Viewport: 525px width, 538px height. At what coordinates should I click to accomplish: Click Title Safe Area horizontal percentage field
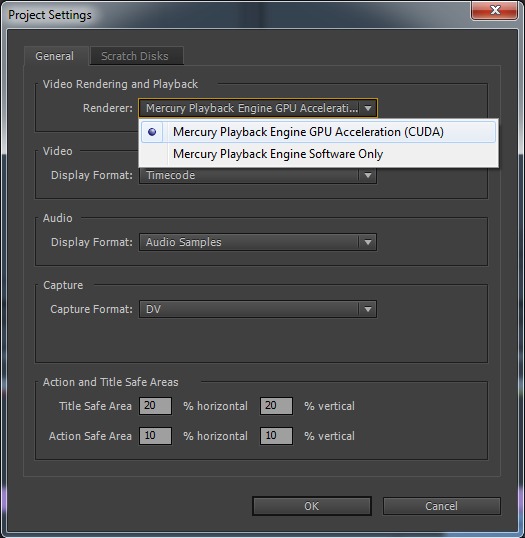coord(155,406)
